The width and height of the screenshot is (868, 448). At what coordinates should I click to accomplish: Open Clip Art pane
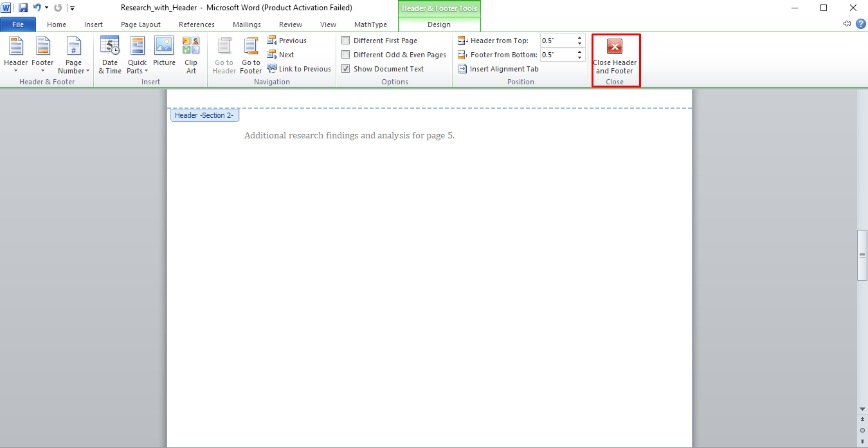[x=191, y=55]
